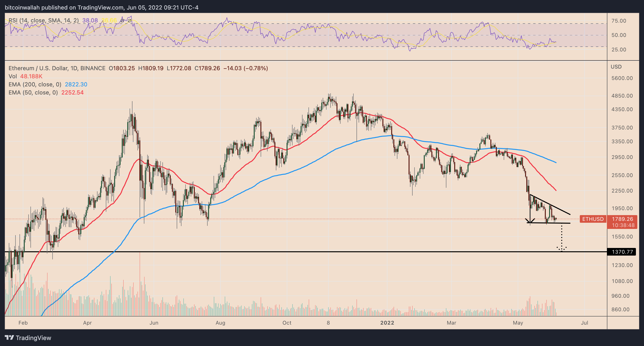
Task: Click the TradingView text link at bottom
Action: click(x=33, y=338)
